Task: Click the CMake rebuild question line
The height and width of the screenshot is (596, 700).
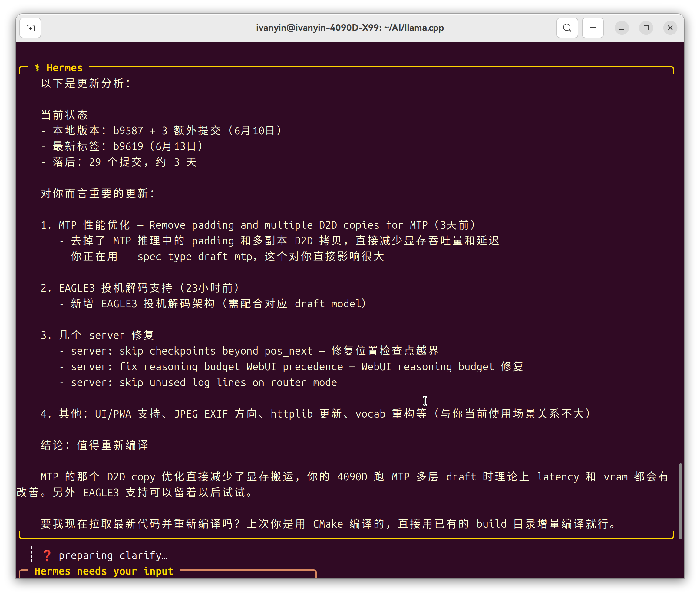Action: click(329, 524)
